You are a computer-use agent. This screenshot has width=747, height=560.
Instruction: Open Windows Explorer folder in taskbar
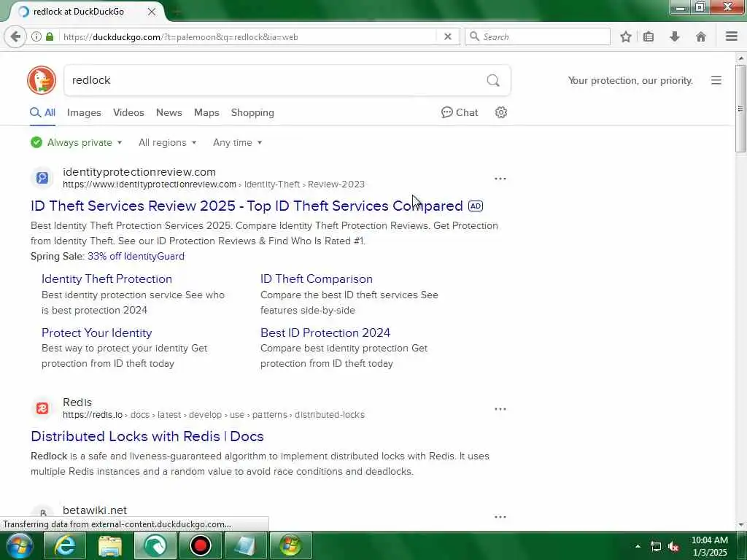[110, 545]
